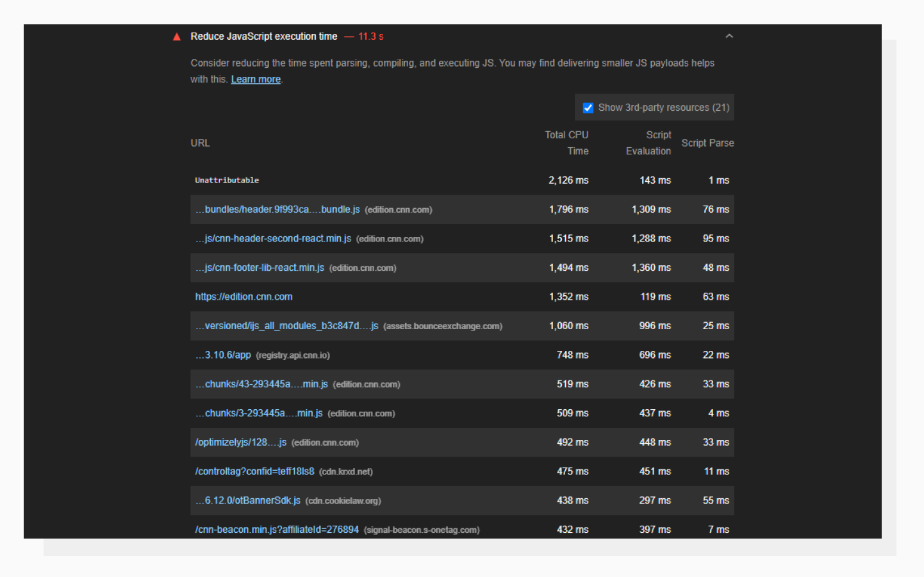This screenshot has width=924, height=577.
Task: Sort by Script Parse column
Action: click(707, 143)
